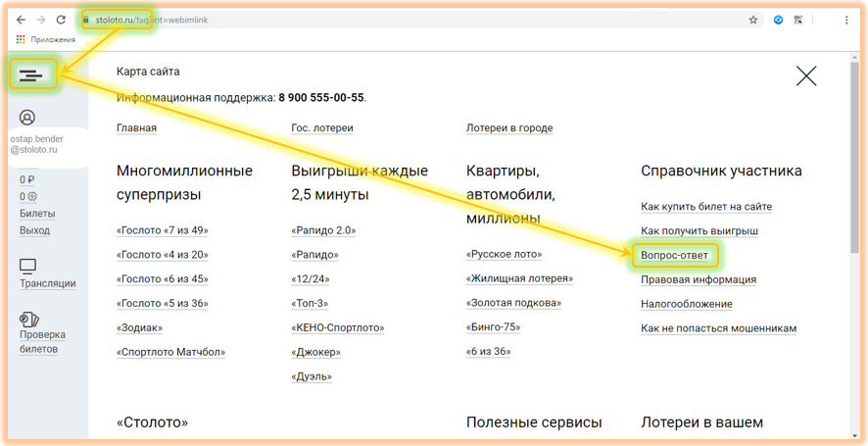Viewport: 868px width, 446px height.
Task: Click the Проверка билетов sidebar label
Action: pos(43,342)
